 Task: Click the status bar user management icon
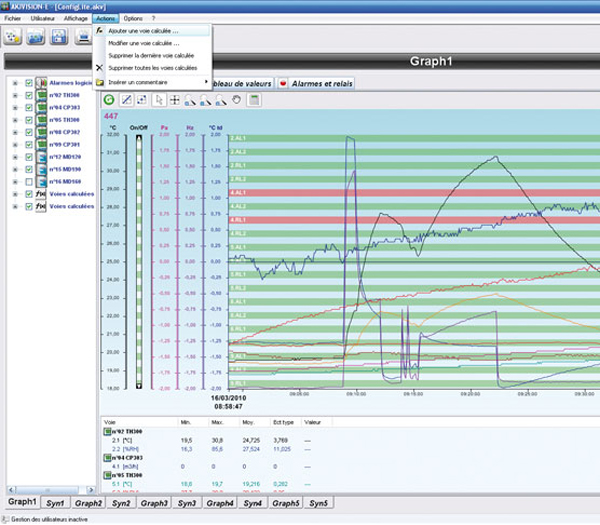[5, 519]
